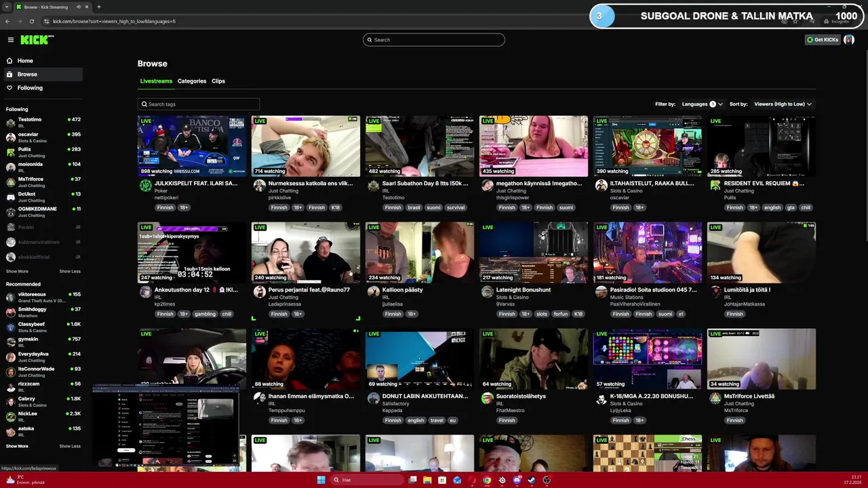Open Poker category link under nettipokeri stream

pos(161,191)
